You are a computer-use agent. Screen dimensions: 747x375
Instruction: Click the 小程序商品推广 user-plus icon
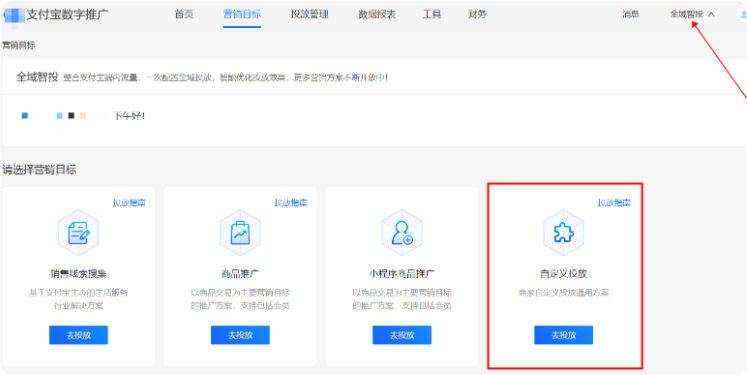coord(402,233)
